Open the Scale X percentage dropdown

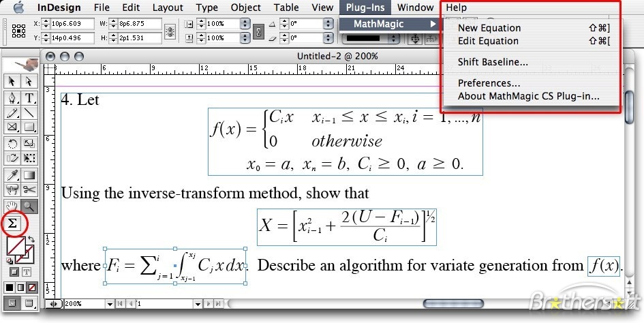245,24
